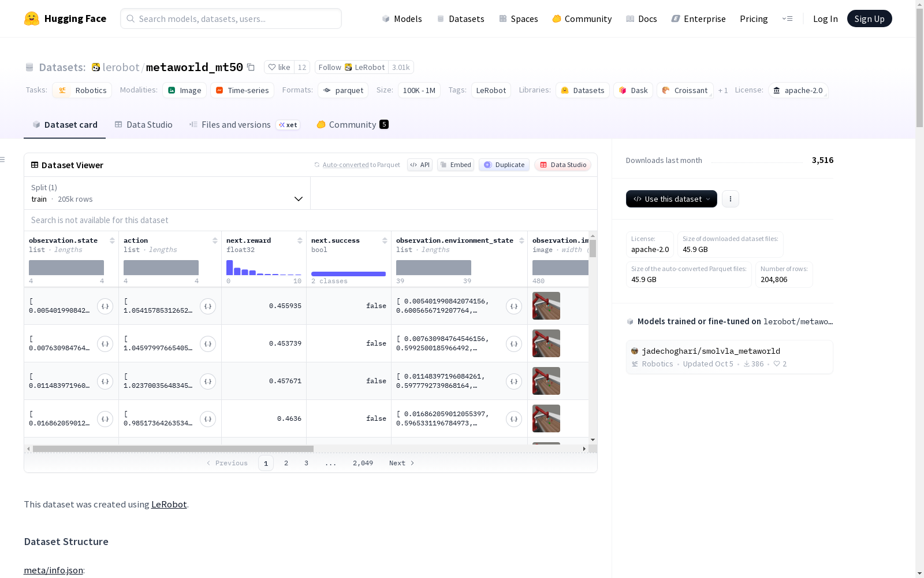The height and width of the screenshot is (578, 924).
Task: Go to Datasets in the top navigation
Action: 461,18
